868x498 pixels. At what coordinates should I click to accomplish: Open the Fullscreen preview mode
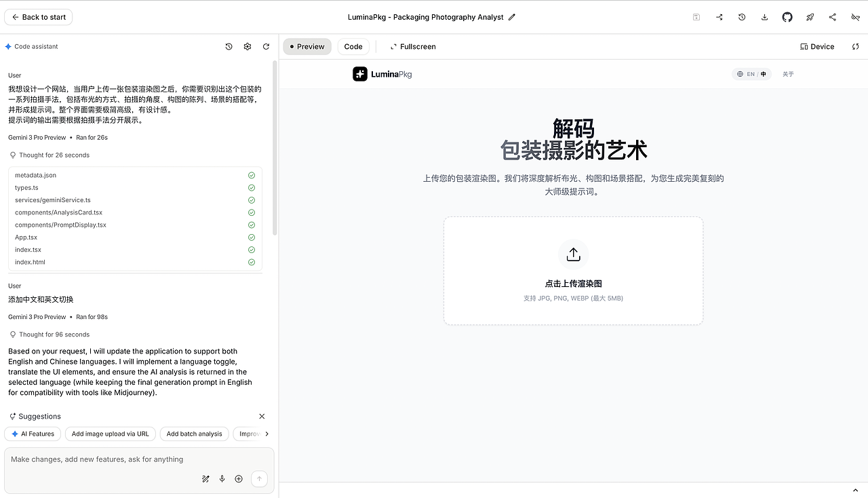point(413,46)
